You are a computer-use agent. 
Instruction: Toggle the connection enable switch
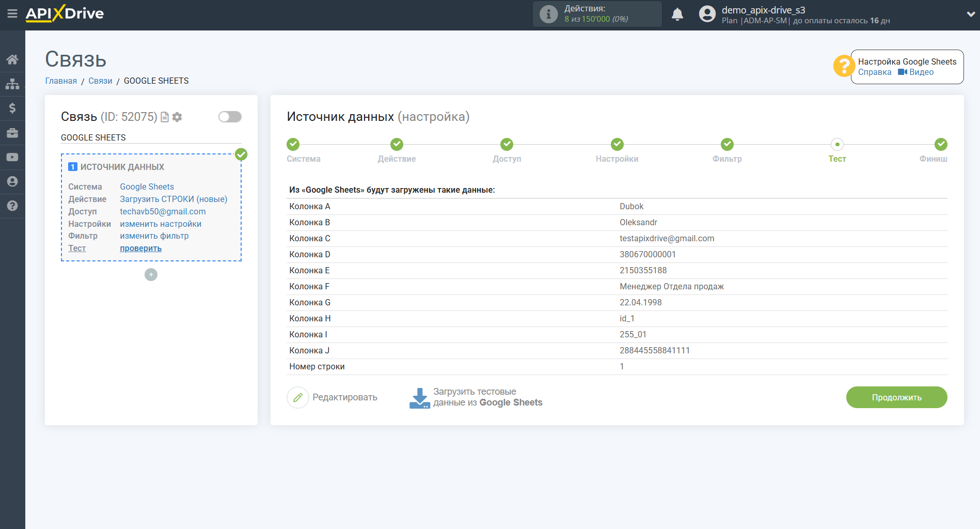230,117
